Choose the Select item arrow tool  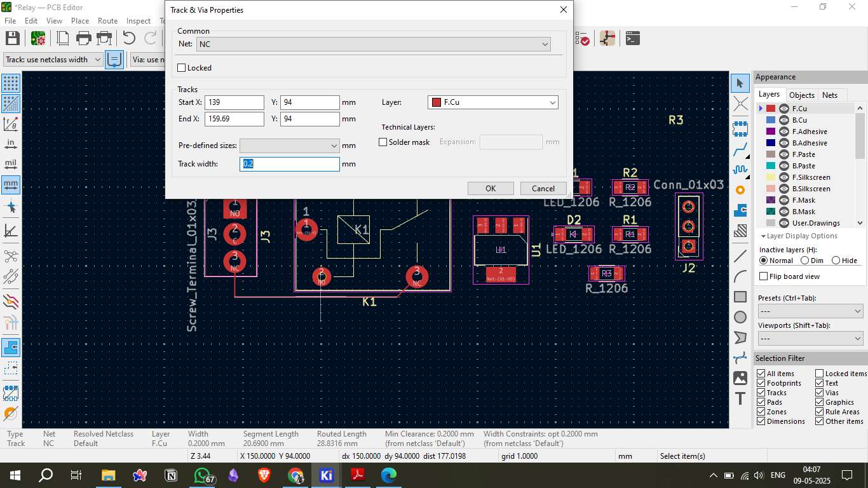tap(740, 83)
